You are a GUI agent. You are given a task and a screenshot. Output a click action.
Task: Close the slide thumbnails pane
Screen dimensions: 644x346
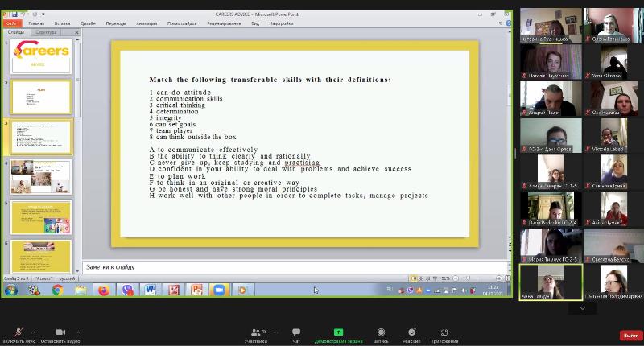tap(76, 32)
